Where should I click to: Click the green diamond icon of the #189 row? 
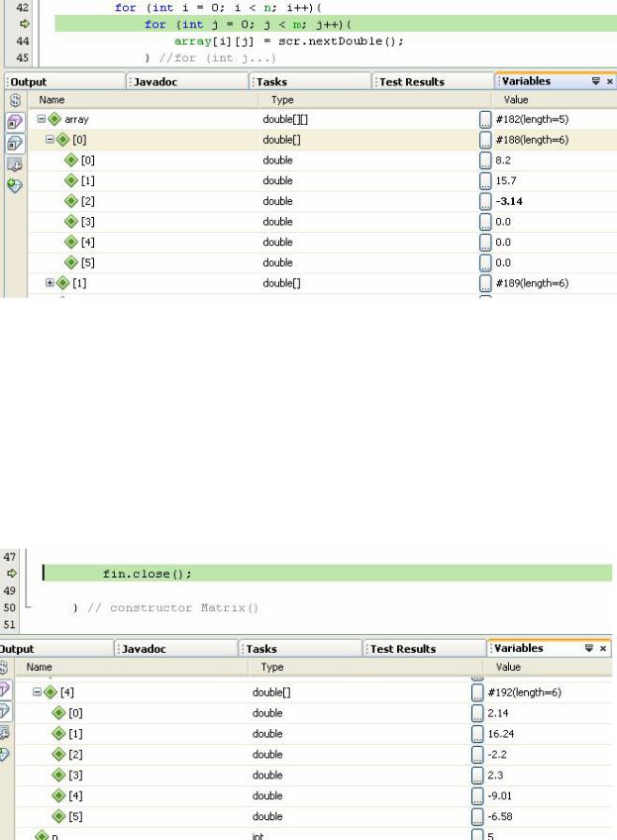click(x=62, y=283)
